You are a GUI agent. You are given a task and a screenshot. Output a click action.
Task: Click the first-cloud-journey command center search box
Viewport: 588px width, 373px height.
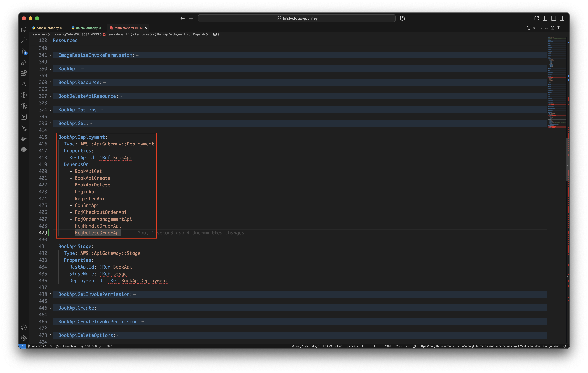point(297,18)
